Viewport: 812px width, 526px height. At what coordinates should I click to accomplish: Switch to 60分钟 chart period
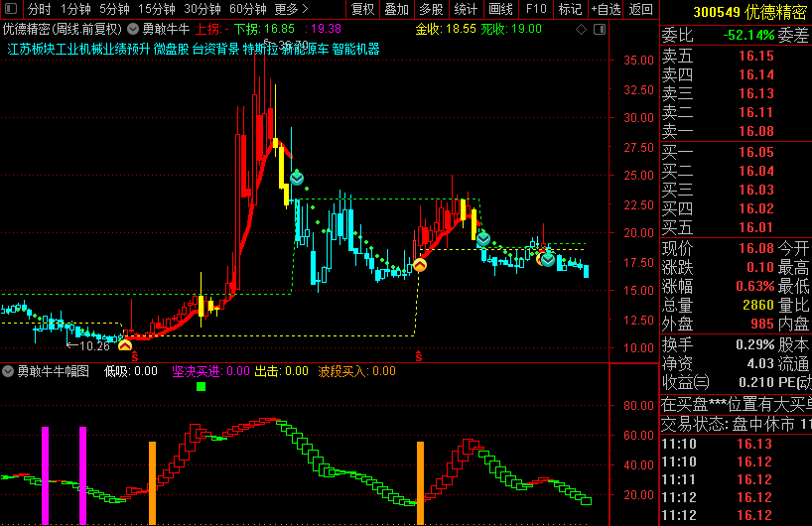247,9
